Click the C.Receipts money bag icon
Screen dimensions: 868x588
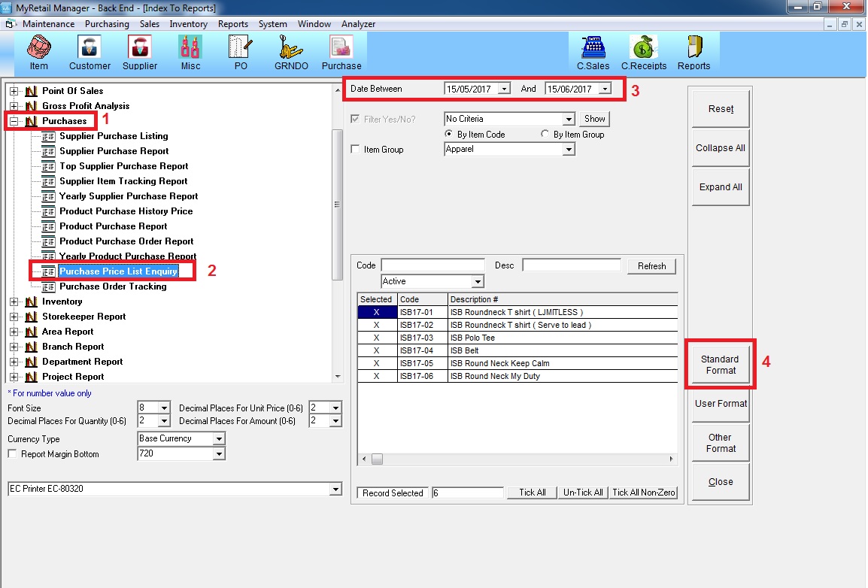coord(643,51)
